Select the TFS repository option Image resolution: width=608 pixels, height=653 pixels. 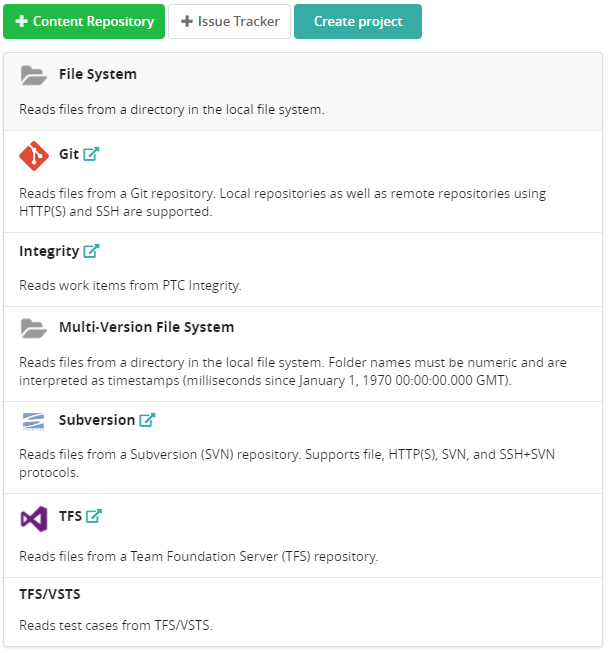(70, 516)
